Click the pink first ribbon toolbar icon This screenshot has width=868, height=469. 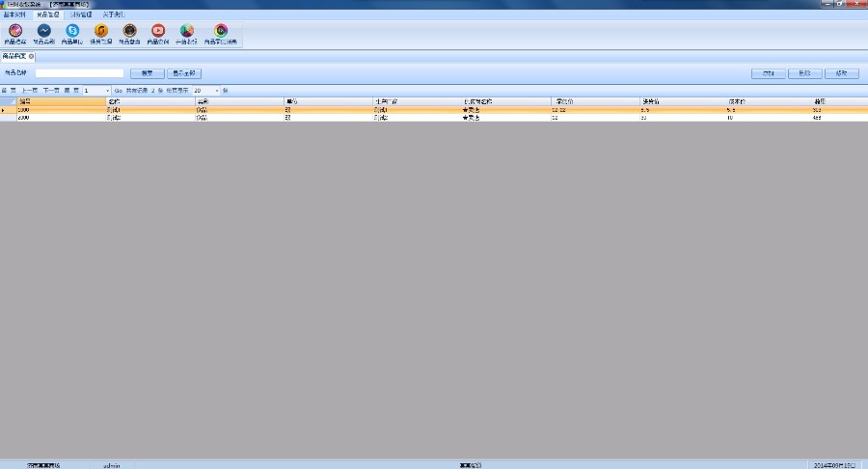pos(15,31)
